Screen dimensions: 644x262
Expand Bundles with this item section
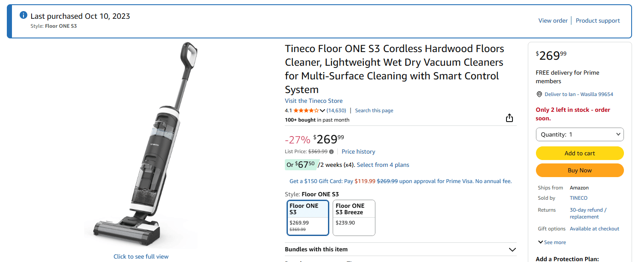pyautogui.click(x=512, y=250)
